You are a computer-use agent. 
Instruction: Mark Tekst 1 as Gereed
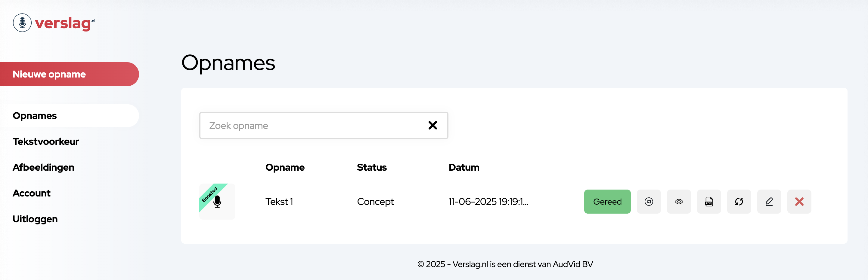pos(607,202)
